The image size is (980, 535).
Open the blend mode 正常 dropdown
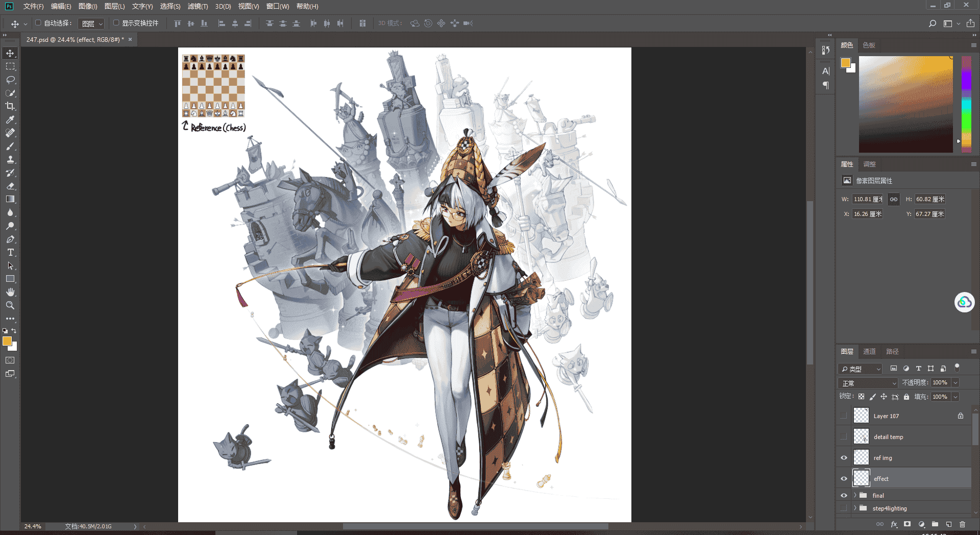(868, 383)
